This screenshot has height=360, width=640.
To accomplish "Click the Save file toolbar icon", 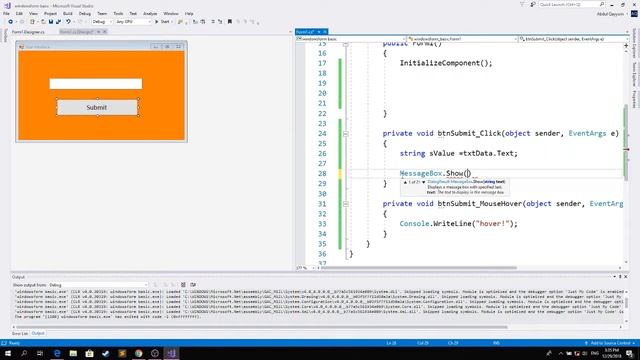I will point(51,22).
